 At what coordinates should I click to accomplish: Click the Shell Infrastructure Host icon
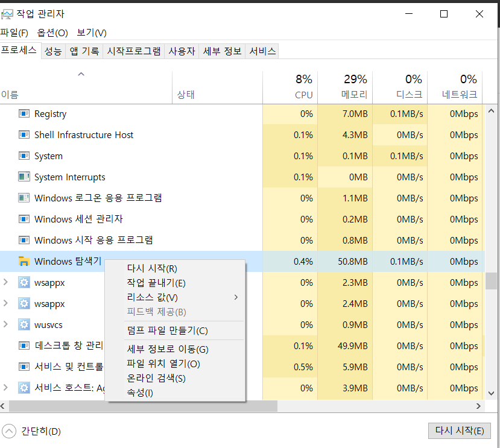click(x=24, y=135)
